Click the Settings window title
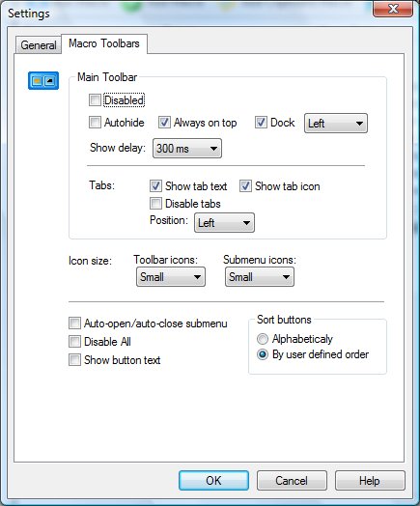 [x=29, y=14]
